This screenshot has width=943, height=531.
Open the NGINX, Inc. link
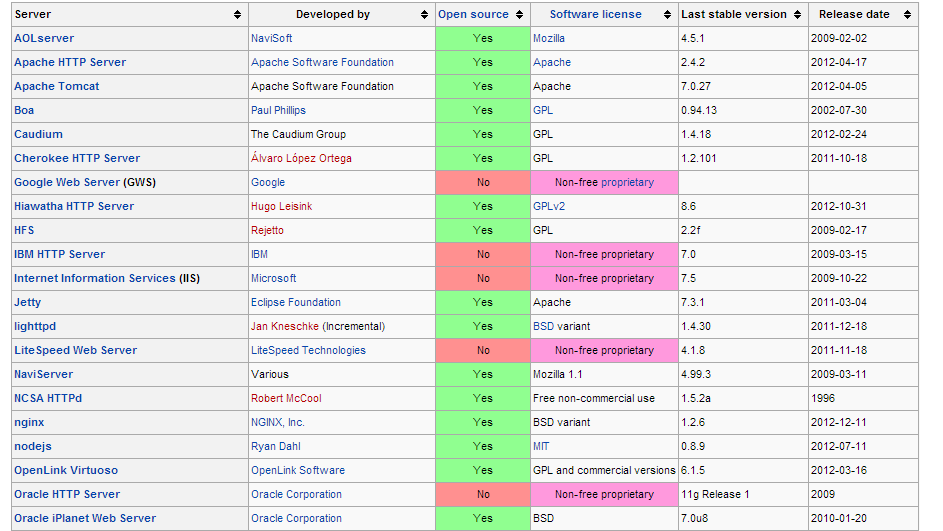(278, 423)
